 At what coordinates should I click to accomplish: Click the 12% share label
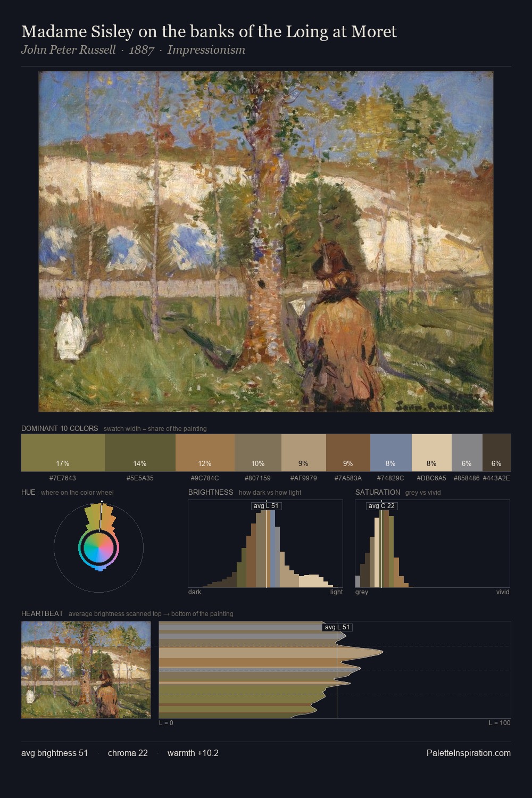[x=205, y=463]
